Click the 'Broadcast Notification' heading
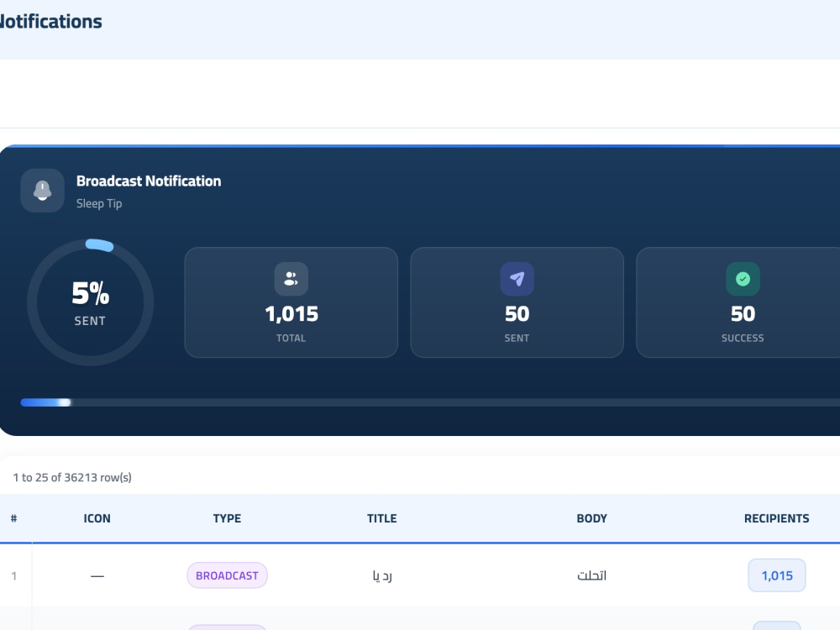Image resolution: width=840 pixels, height=630 pixels. pos(149,181)
